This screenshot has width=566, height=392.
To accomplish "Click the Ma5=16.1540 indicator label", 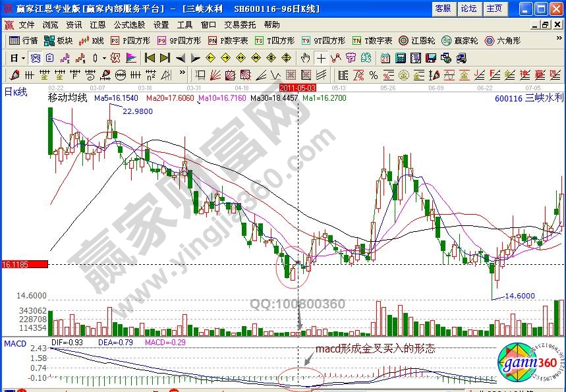I will 116,98.
